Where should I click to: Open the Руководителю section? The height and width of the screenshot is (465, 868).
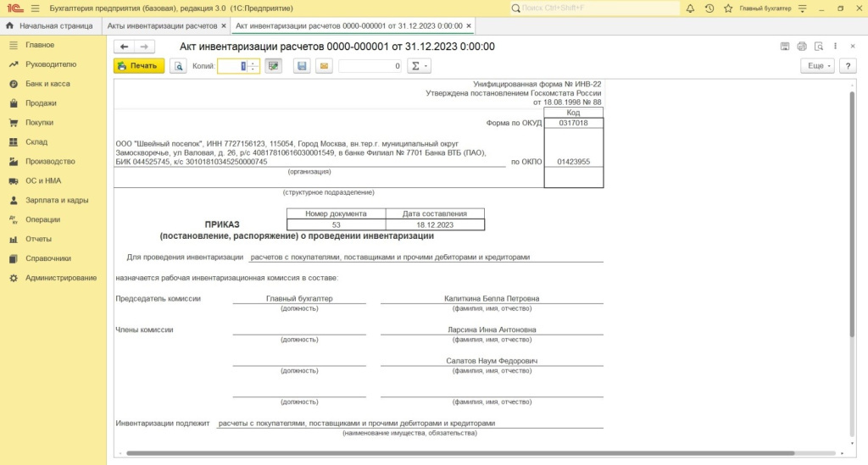coord(51,64)
